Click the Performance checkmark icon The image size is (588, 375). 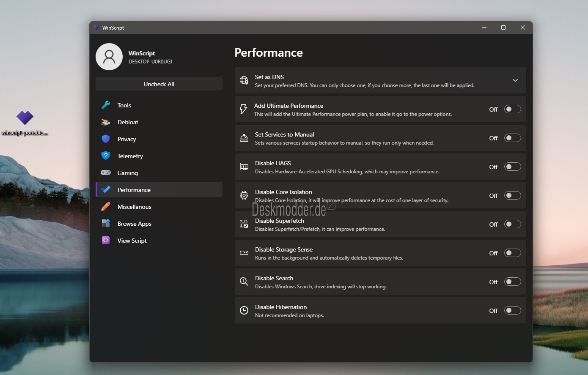pos(106,189)
